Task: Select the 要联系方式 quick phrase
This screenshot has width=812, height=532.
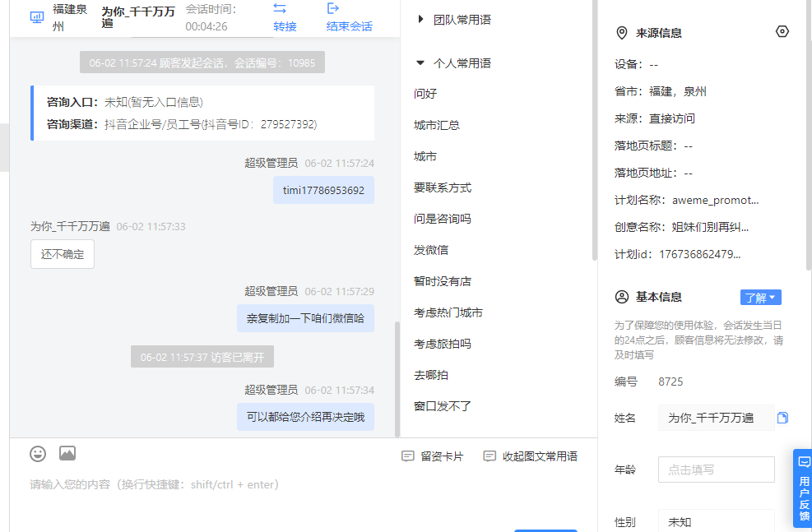Action: (x=443, y=187)
